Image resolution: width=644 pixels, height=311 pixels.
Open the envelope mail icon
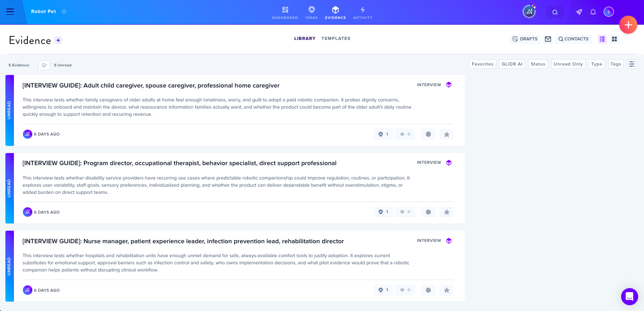pyautogui.click(x=548, y=39)
